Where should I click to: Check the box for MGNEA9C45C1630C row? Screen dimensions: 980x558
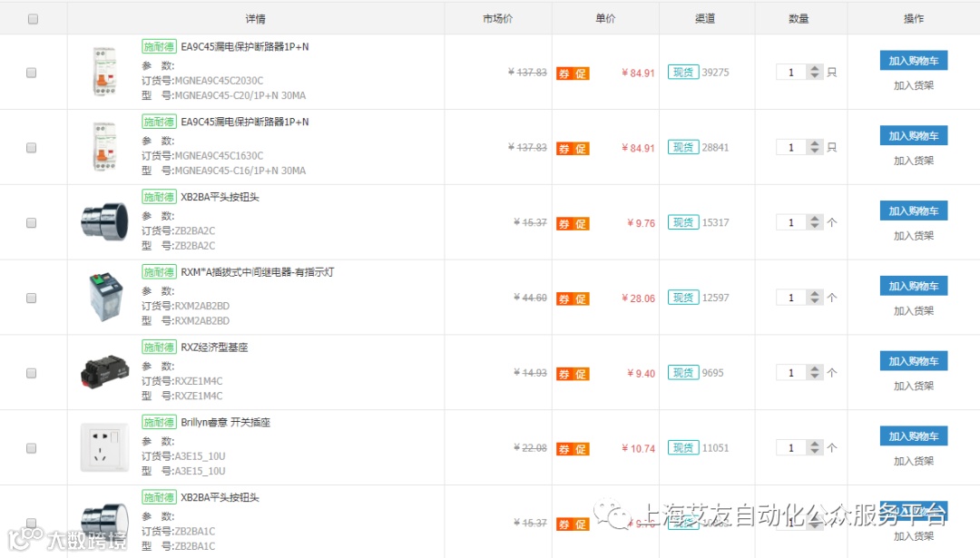point(31,148)
